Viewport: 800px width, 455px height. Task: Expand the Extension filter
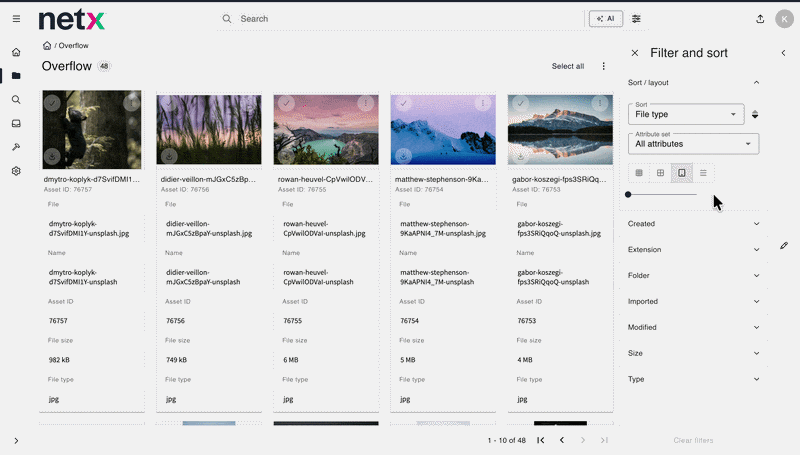coord(693,249)
